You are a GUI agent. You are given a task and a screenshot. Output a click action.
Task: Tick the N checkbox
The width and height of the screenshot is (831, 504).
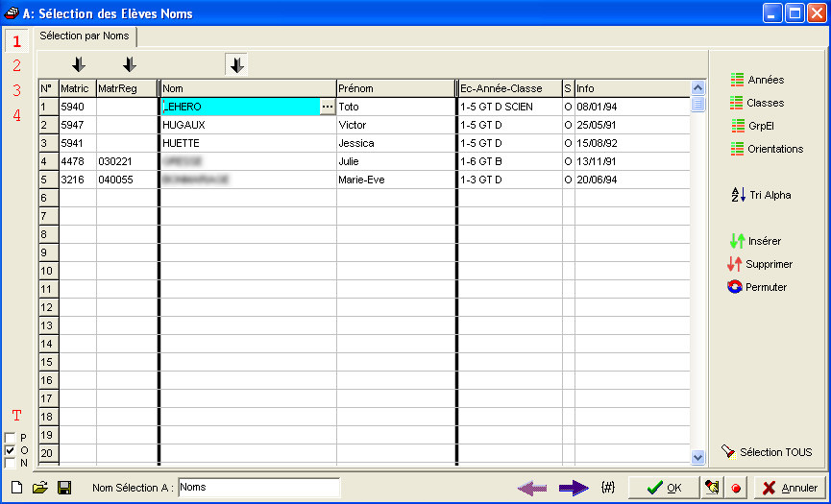[x=11, y=463]
